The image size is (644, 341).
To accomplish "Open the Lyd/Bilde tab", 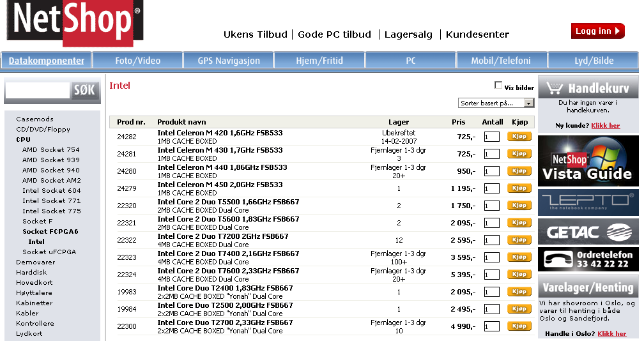I will pos(594,61).
